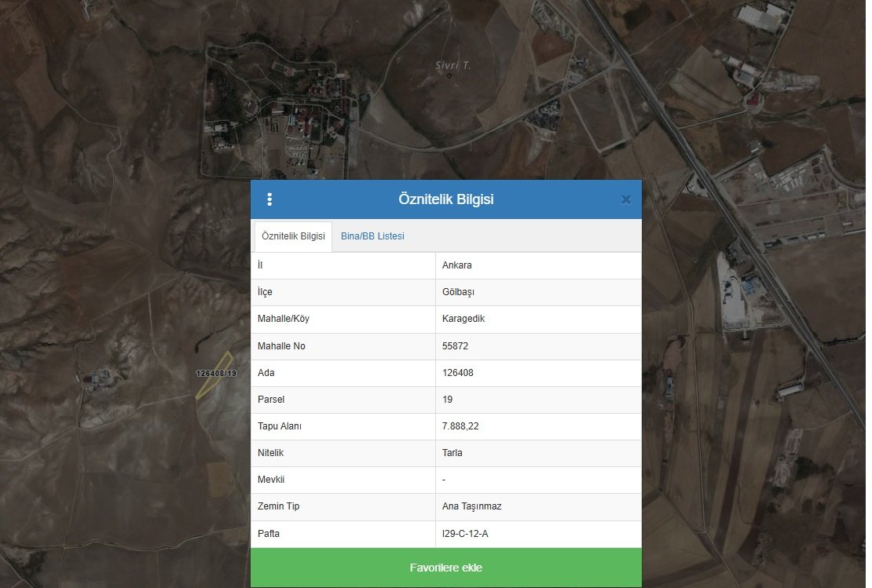The width and height of the screenshot is (872, 588).
Task: Select the Parsel value 19
Action: pos(448,400)
